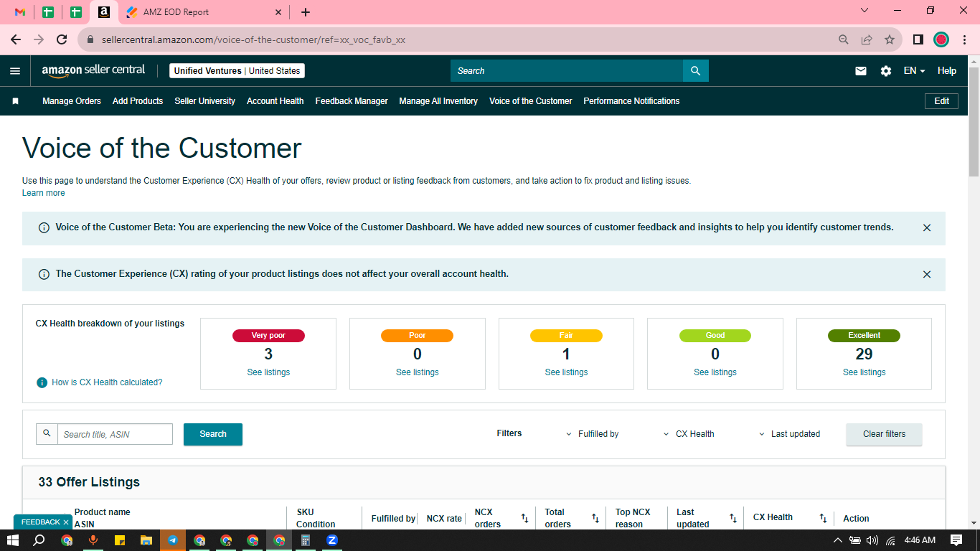Click the Clear filters button
This screenshot has width=980, height=551.
(884, 434)
